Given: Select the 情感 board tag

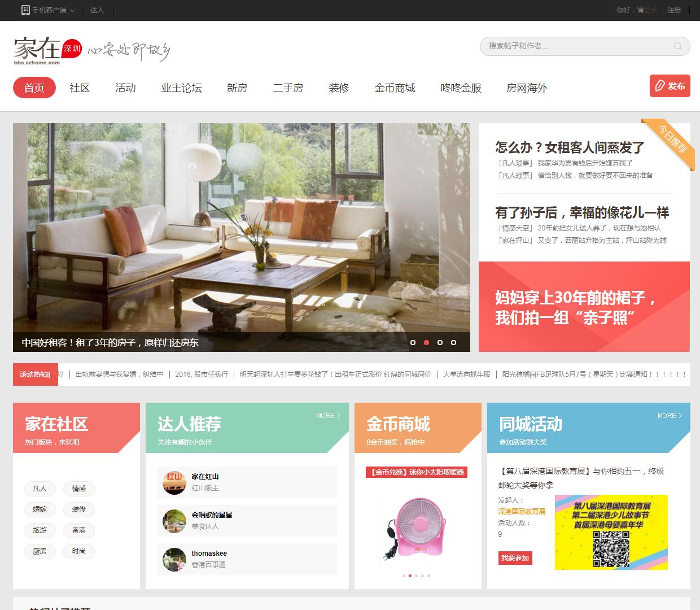Looking at the screenshot, I should coord(79,489).
